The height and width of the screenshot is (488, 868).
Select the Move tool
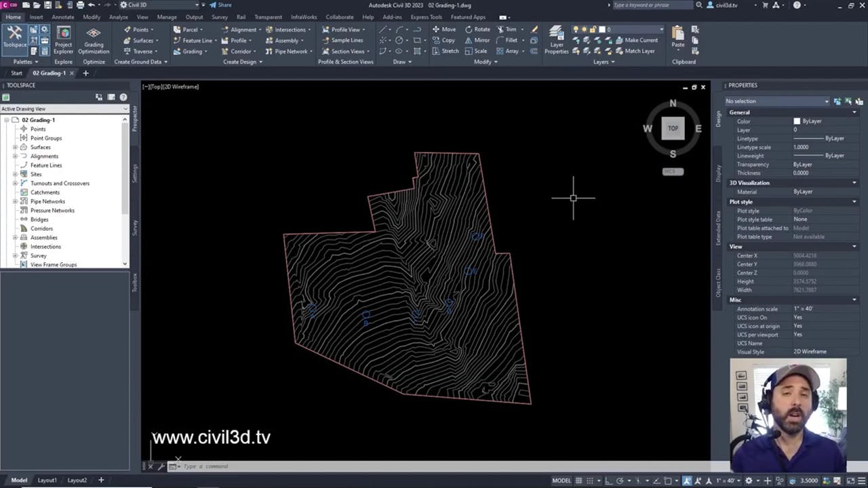point(443,29)
